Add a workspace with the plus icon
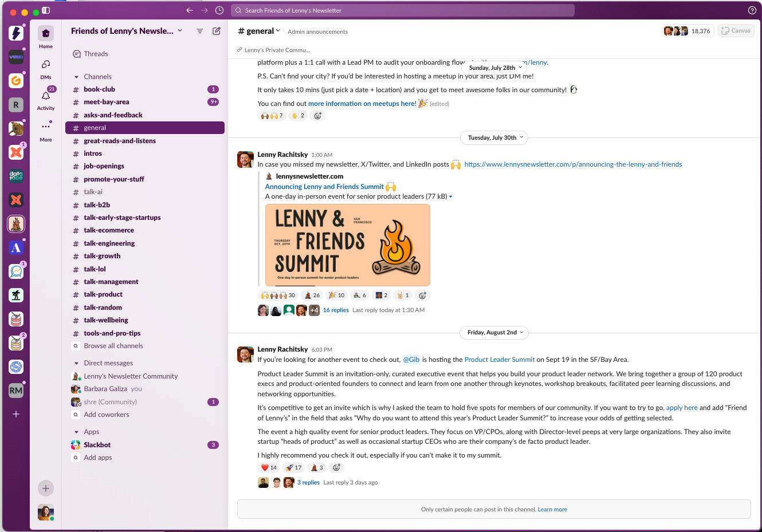 click(16, 414)
